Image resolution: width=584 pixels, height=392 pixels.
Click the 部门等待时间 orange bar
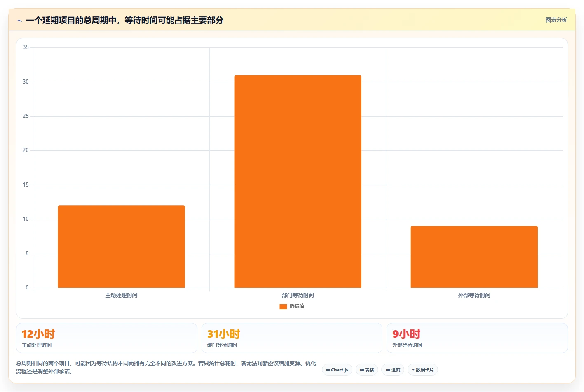[298, 182]
